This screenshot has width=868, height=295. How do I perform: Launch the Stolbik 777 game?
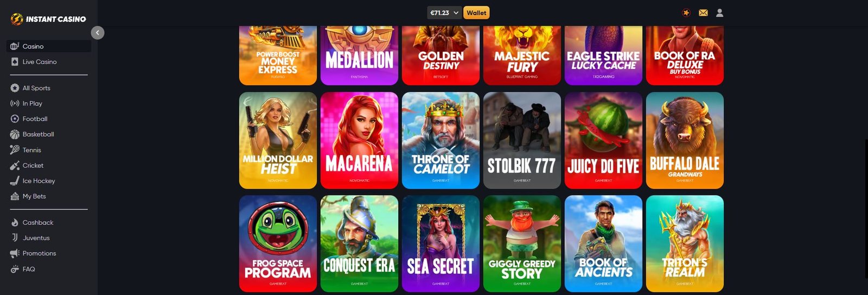(x=522, y=140)
